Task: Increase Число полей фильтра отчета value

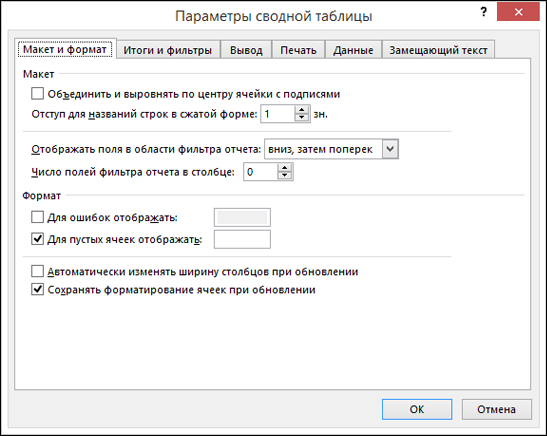Action: 285,168
